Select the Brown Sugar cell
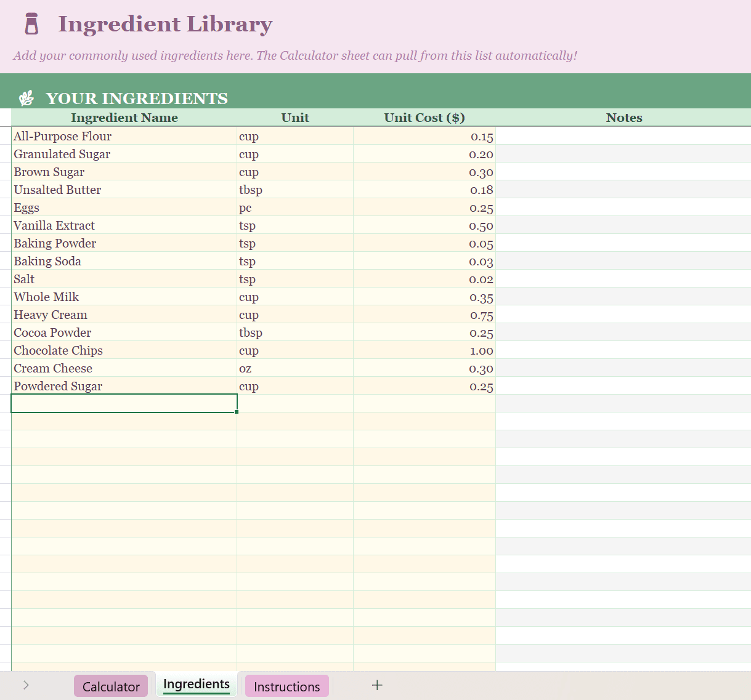The width and height of the screenshot is (751, 700). pos(124,172)
